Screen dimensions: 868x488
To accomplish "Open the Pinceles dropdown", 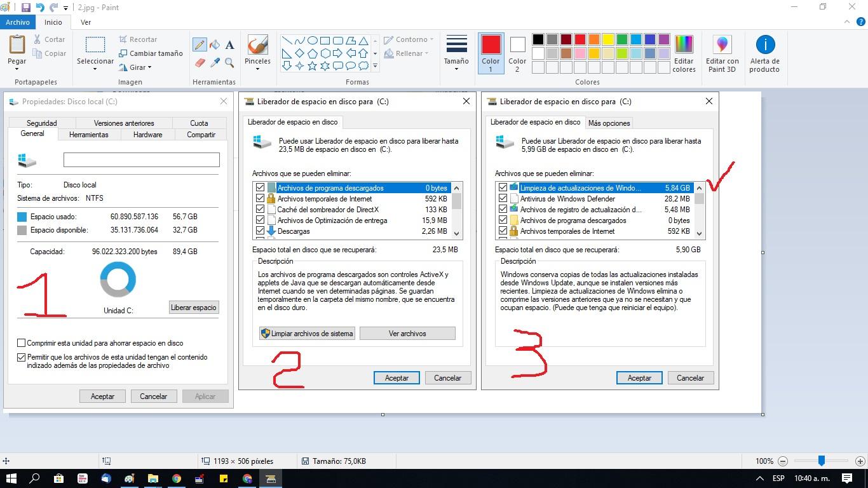I will pyautogui.click(x=257, y=68).
